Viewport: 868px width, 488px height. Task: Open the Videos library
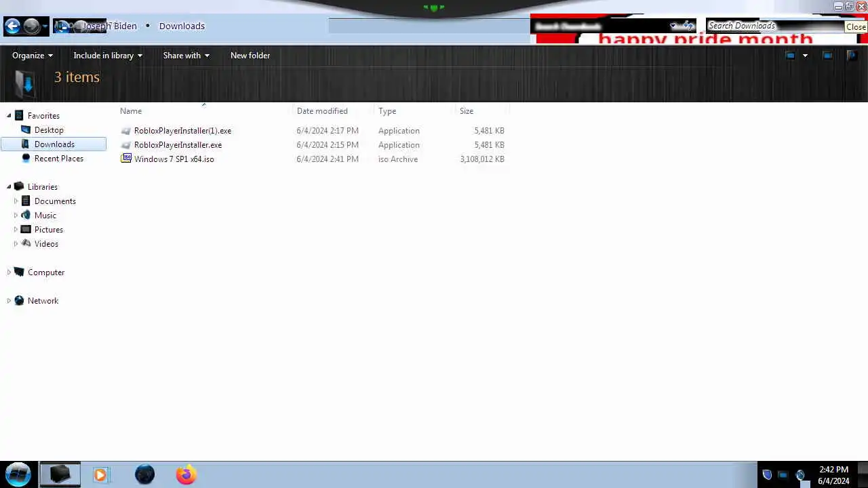(x=46, y=244)
